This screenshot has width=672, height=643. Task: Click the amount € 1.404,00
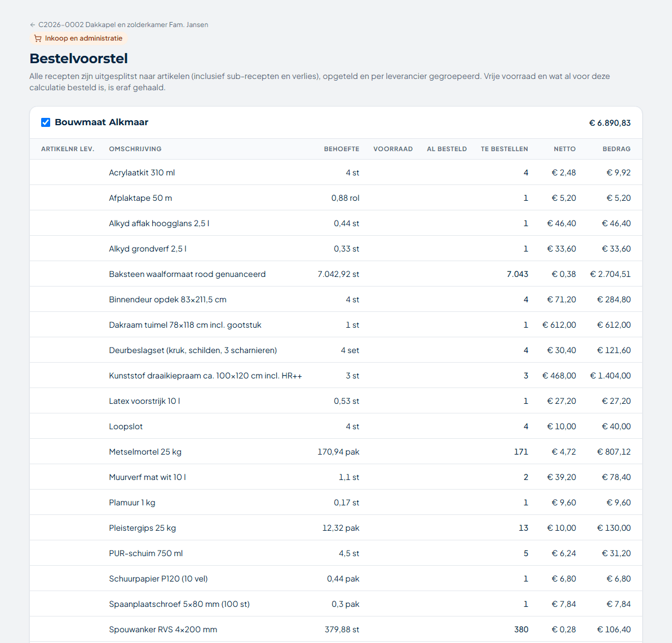[611, 376]
